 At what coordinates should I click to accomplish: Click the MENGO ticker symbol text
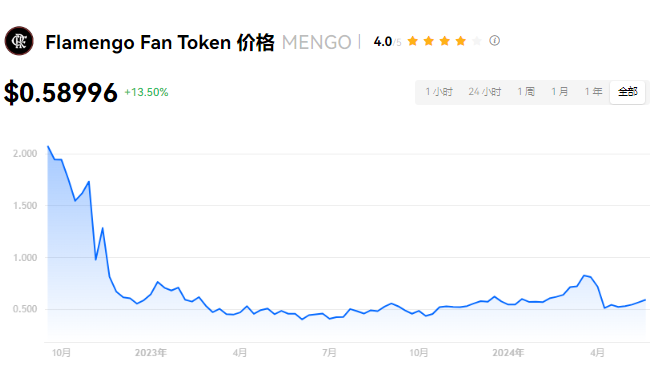point(317,42)
